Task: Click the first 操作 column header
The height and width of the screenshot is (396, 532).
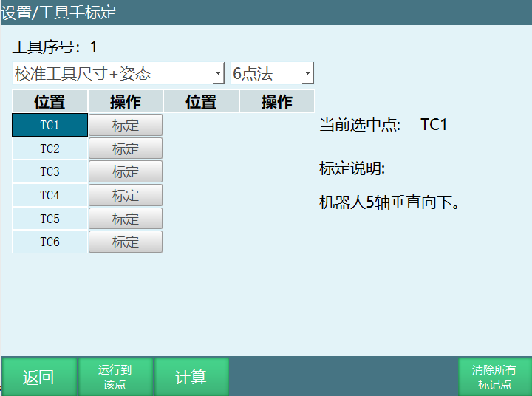Action: coord(126,102)
